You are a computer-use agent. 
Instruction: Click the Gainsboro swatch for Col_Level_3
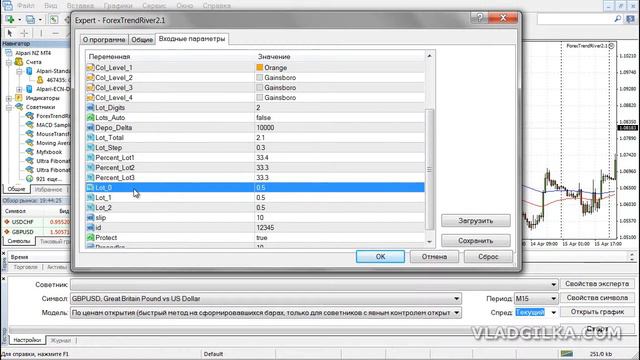[260, 87]
